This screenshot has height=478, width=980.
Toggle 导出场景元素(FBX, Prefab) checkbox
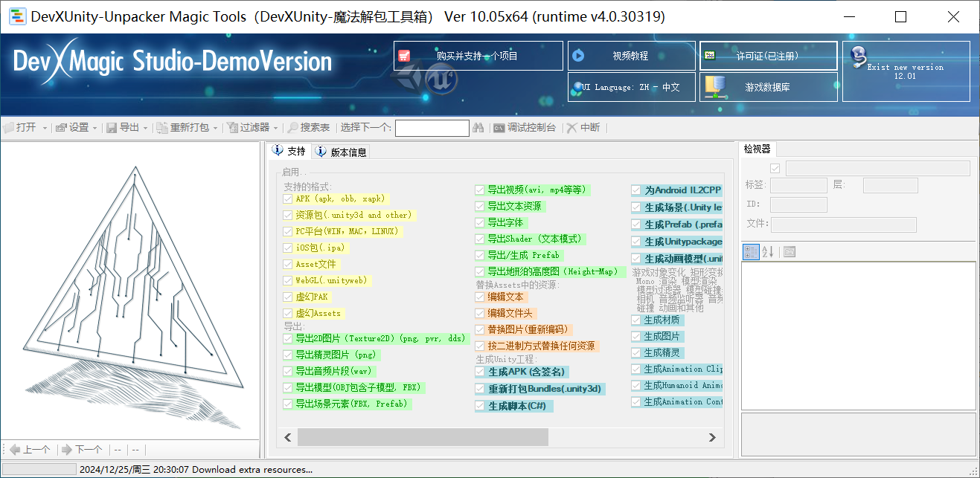click(x=288, y=404)
